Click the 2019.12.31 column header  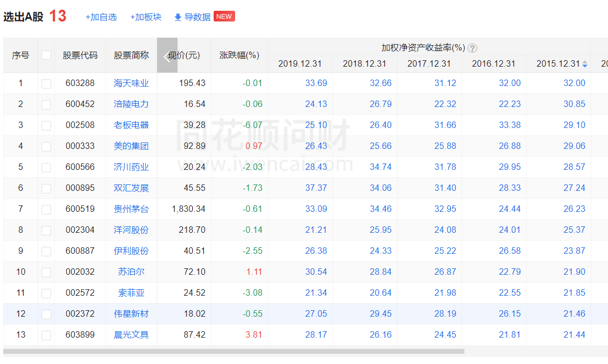point(300,64)
